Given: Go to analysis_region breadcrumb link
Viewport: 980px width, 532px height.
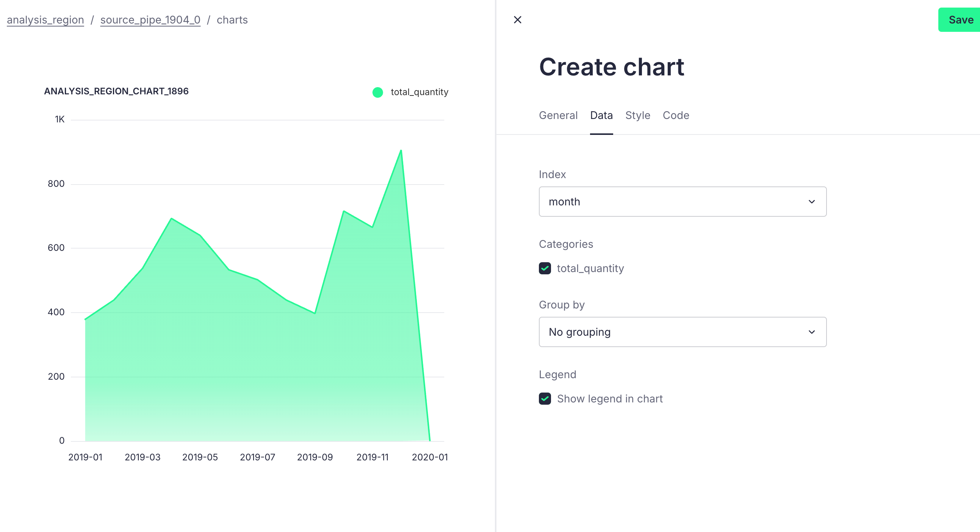Looking at the screenshot, I should tap(45, 20).
